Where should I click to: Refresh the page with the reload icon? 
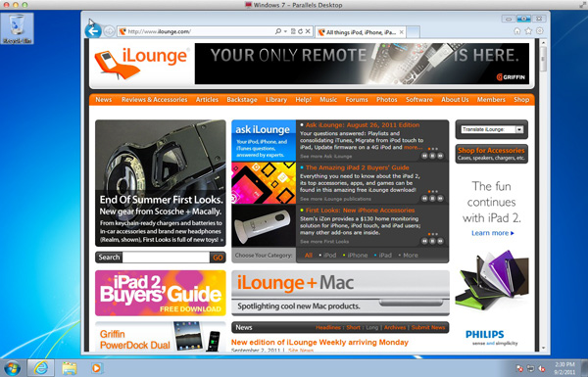coord(301,31)
